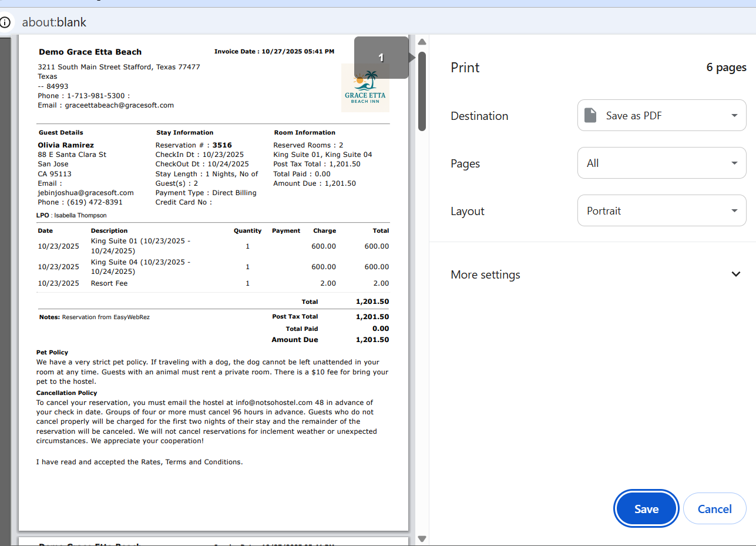The width and height of the screenshot is (756, 546).
Task: Click the about:blank address bar
Action: click(54, 22)
